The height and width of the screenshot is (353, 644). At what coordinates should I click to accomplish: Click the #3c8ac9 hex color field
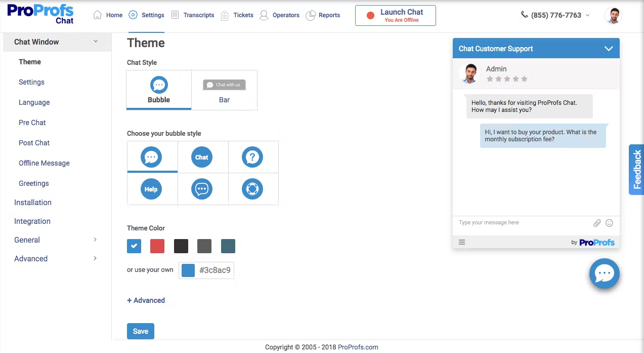tap(215, 270)
